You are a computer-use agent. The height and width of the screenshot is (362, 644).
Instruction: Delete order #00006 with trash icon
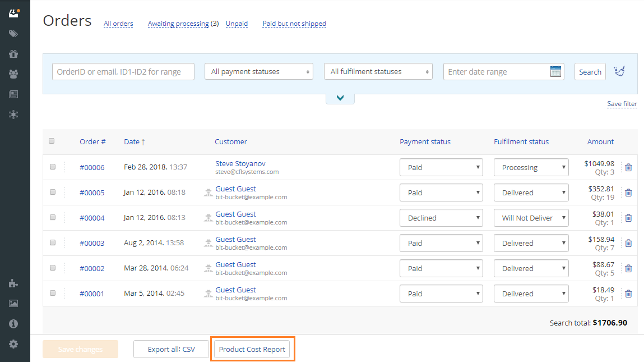(x=628, y=167)
